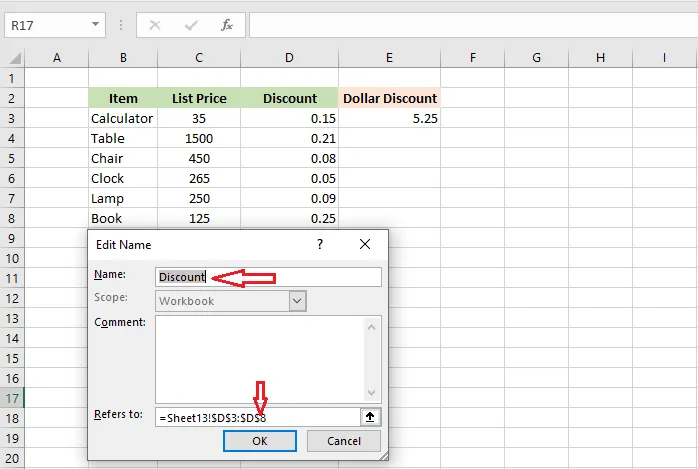Click the Help question mark in Edit Name
This screenshot has height=469, width=698.
tap(320, 244)
